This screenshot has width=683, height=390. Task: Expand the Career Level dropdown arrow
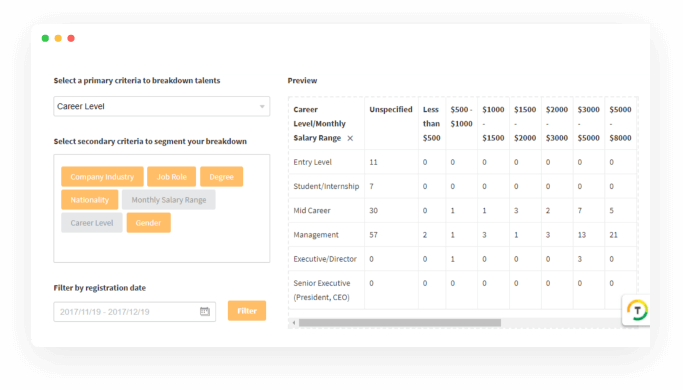coord(262,107)
